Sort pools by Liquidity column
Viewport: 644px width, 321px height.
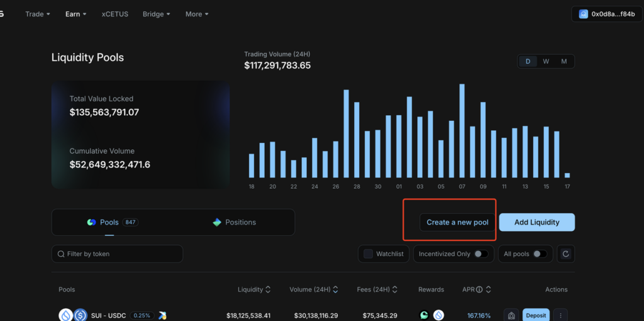[254, 290]
